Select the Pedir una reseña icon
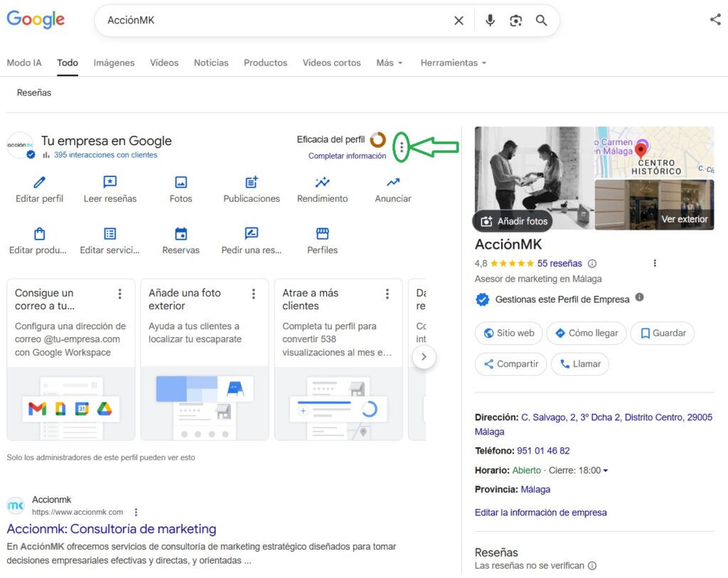Viewport: 728px width, 578px height. click(x=251, y=235)
